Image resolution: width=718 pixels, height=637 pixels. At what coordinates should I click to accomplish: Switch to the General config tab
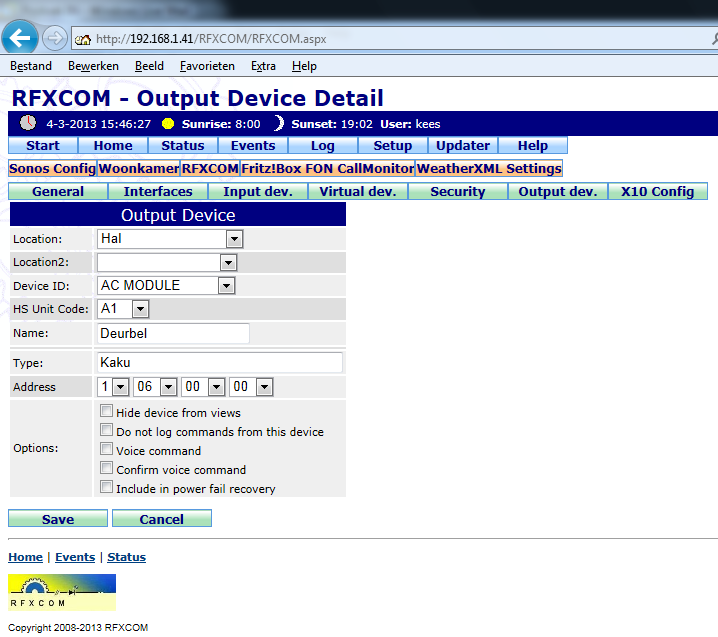click(58, 191)
